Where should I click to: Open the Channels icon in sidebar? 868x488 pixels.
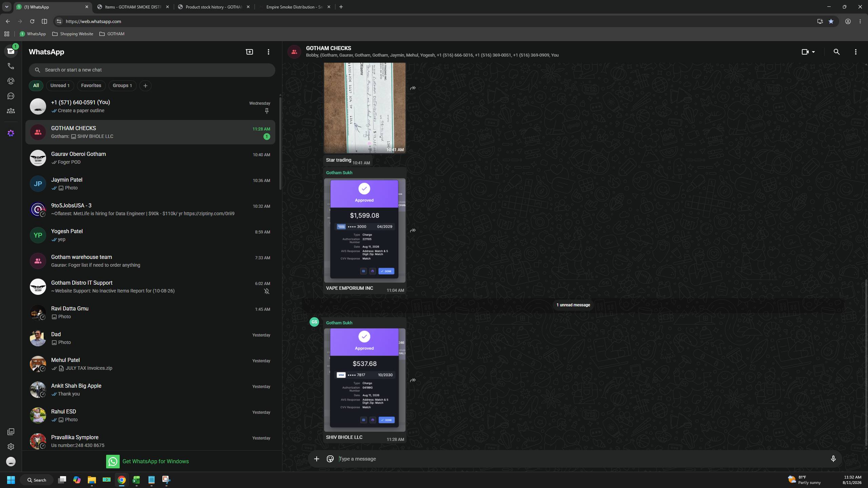click(x=11, y=96)
